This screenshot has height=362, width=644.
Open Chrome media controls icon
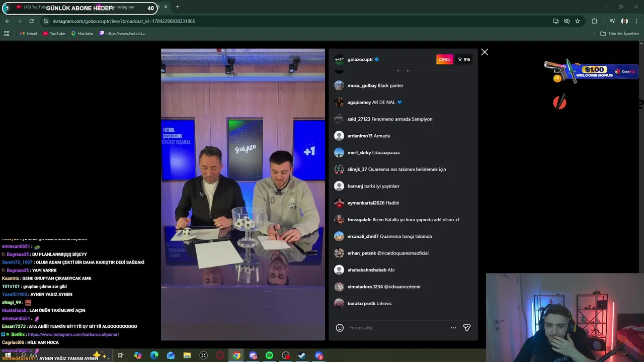click(x=612, y=21)
